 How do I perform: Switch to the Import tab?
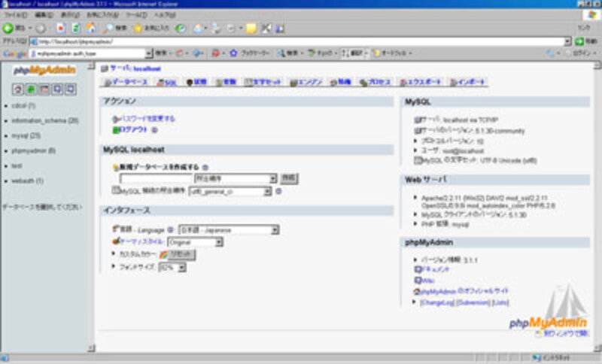(x=467, y=82)
